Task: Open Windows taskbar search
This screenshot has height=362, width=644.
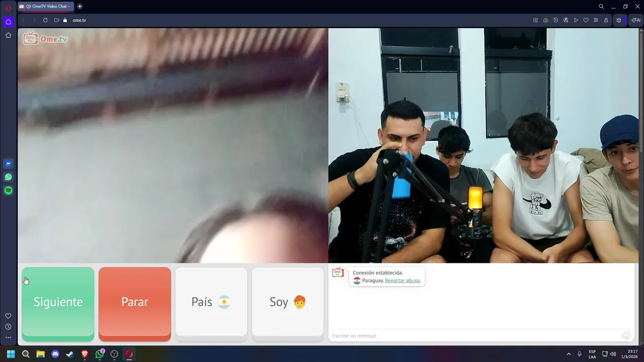Action: [x=26, y=354]
